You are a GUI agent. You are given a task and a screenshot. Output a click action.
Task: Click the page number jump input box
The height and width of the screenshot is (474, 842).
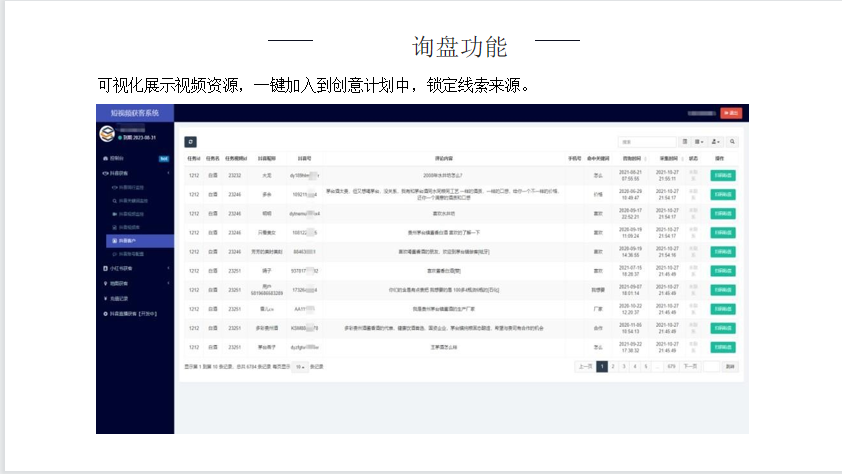click(x=711, y=367)
